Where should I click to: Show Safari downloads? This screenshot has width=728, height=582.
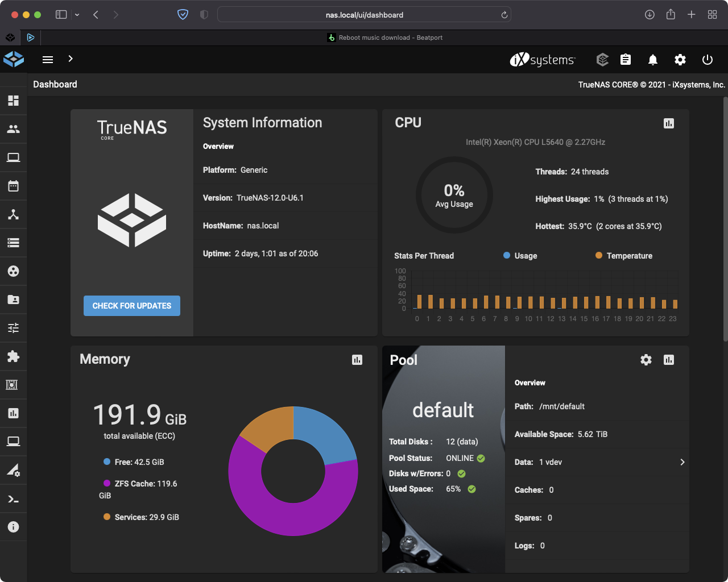[650, 15]
